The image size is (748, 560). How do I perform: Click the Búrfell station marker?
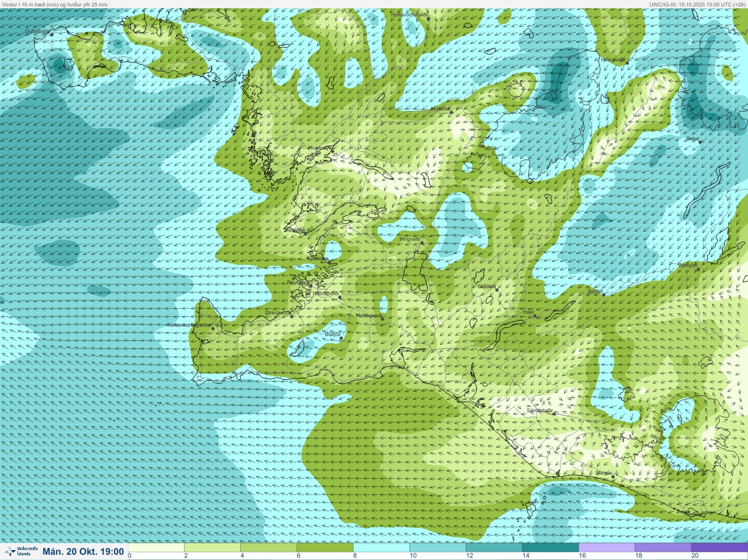tap(604, 294)
